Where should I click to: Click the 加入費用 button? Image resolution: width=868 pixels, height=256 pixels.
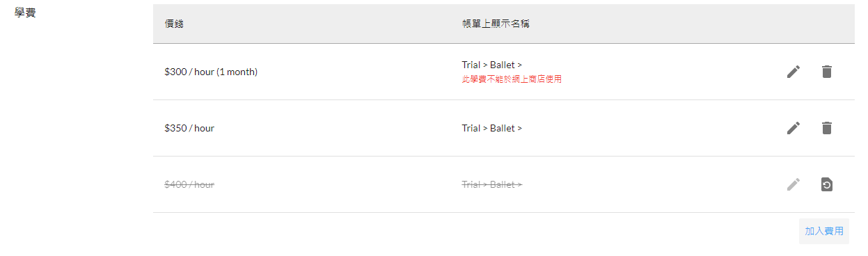coord(824,231)
